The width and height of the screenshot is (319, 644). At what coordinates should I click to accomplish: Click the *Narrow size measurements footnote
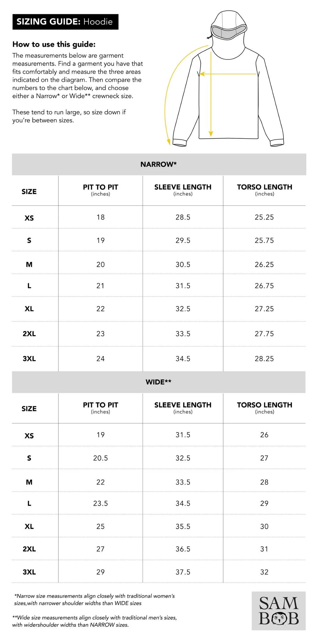click(94, 599)
